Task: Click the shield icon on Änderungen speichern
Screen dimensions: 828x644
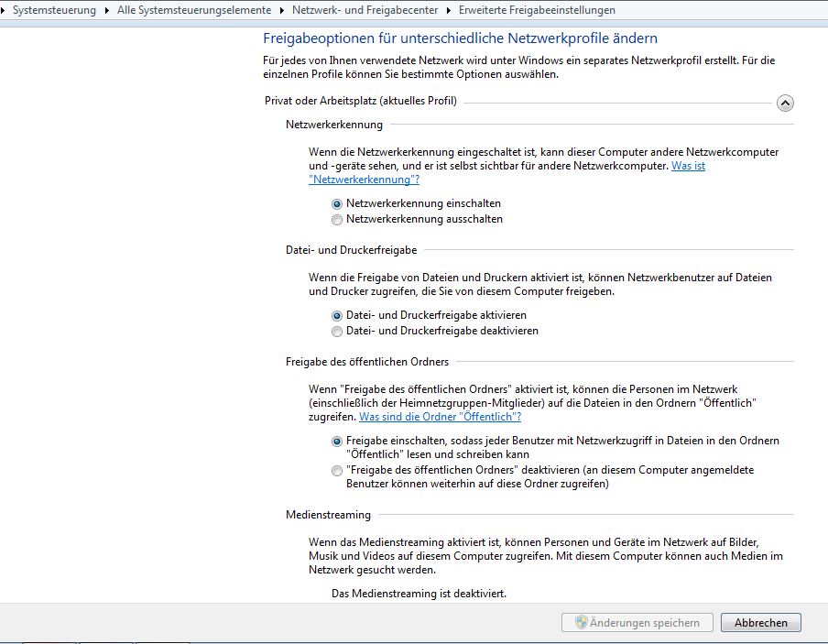Action: 581,622
